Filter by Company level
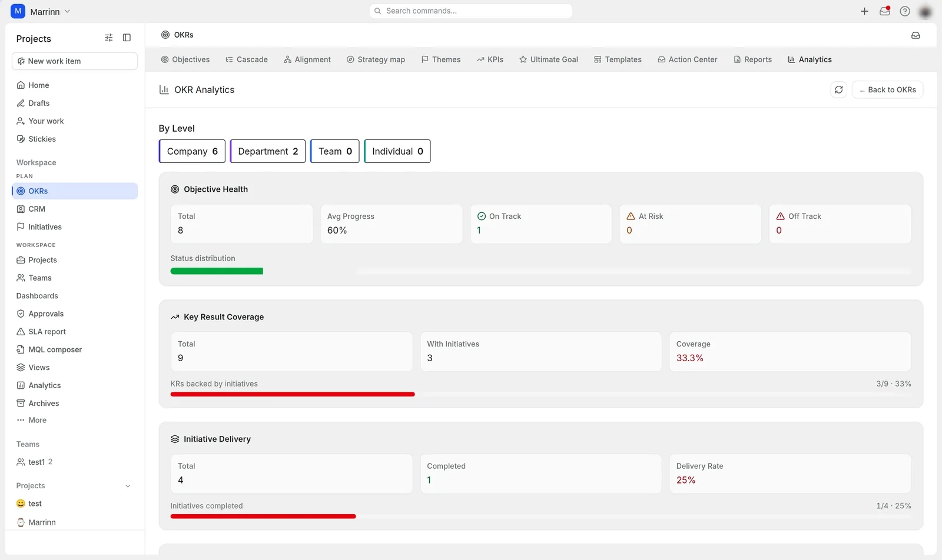This screenshot has height=560, width=942. (x=192, y=151)
